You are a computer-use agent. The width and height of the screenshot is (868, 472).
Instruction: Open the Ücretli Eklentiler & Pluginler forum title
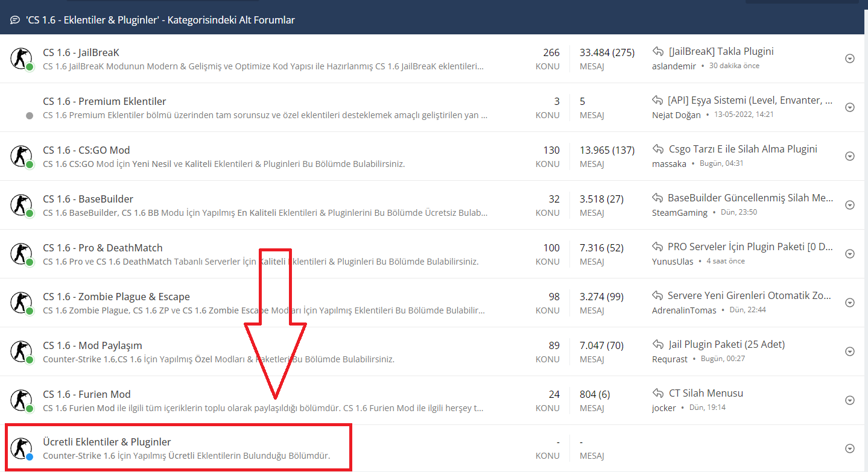[x=107, y=442]
